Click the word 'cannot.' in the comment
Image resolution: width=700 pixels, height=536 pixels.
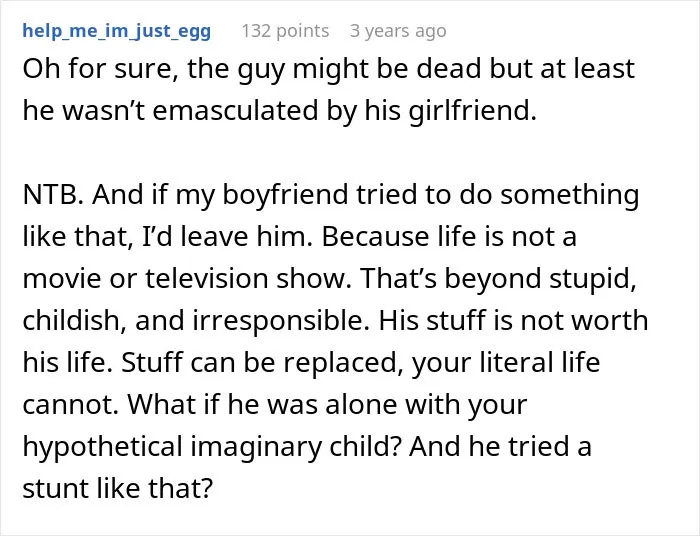[x=70, y=404]
